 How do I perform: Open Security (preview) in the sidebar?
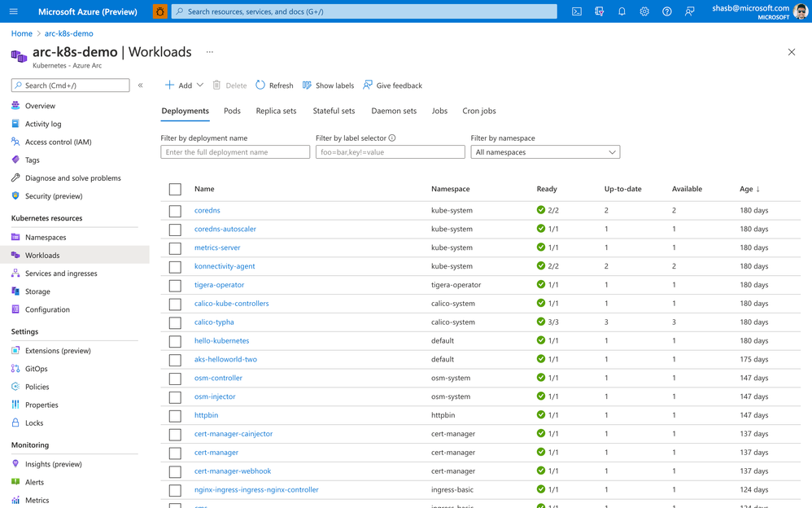(54, 196)
